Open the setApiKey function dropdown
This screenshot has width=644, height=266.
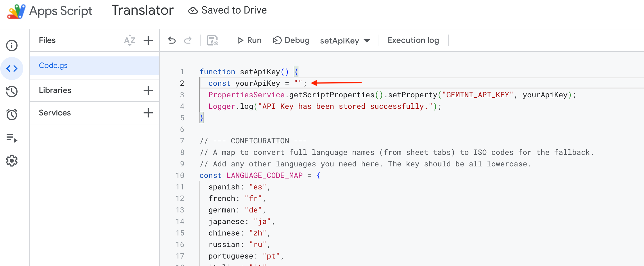click(x=345, y=41)
